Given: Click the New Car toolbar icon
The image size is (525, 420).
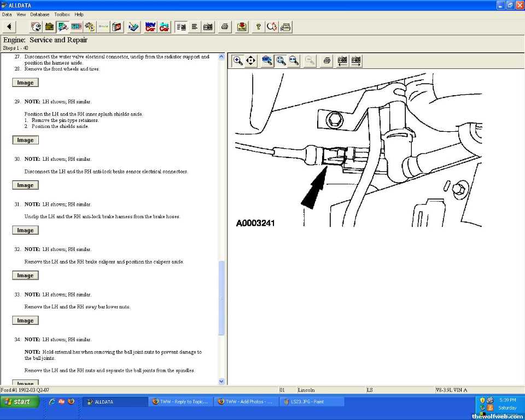Looking at the screenshot, I should pyautogui.click(x=150, y=27).
